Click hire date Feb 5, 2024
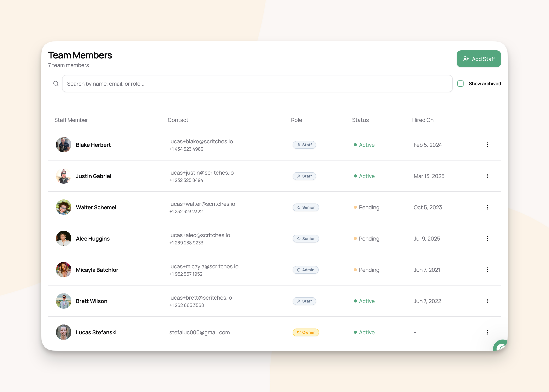 coord(428,145)
